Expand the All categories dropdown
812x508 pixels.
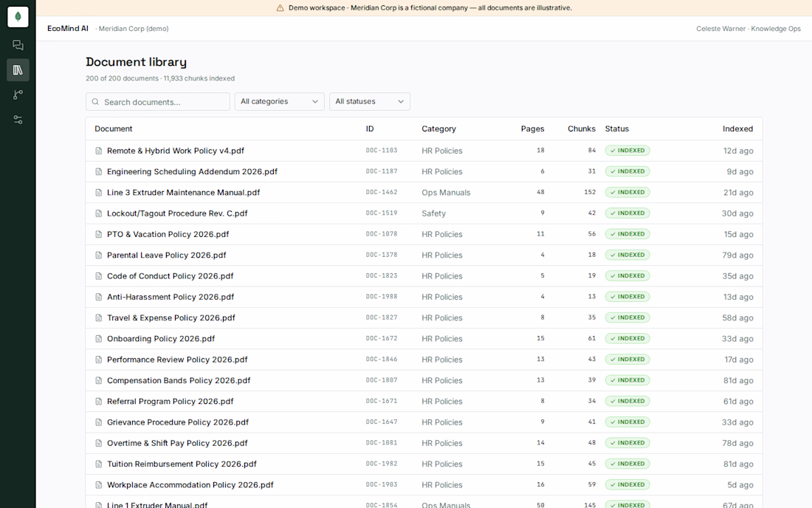coord(279,101)
